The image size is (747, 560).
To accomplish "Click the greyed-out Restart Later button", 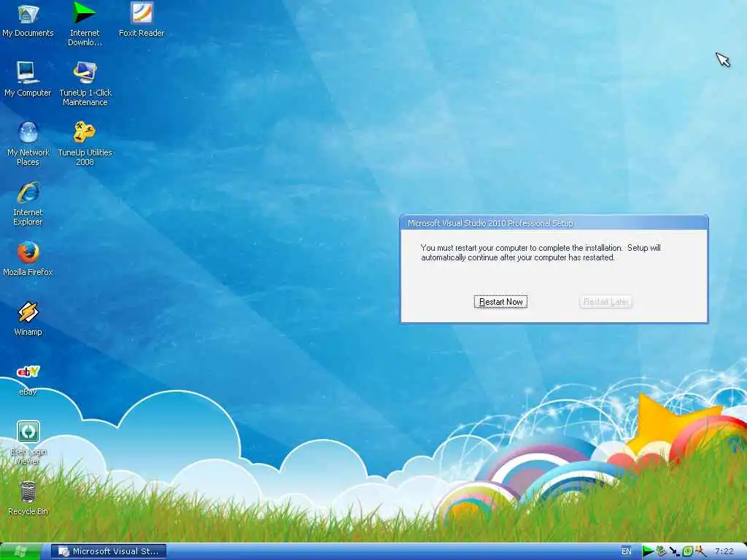I will tap(605, 301).
